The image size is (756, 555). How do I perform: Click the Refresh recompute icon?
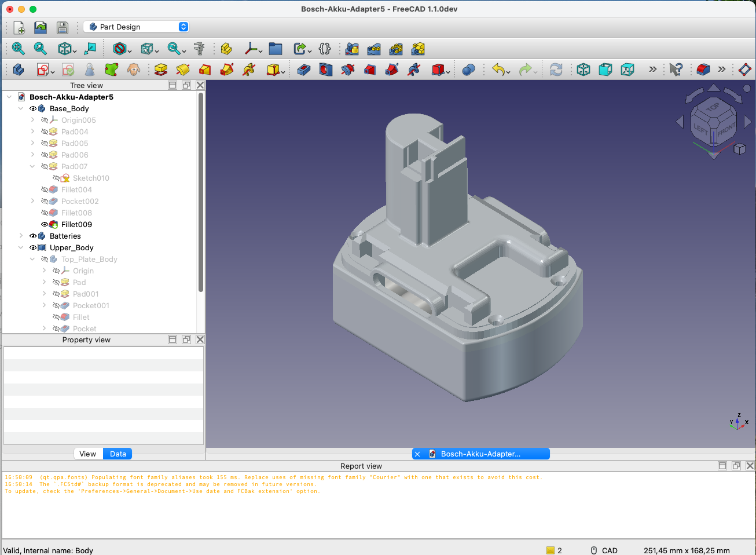pos(556,70)
